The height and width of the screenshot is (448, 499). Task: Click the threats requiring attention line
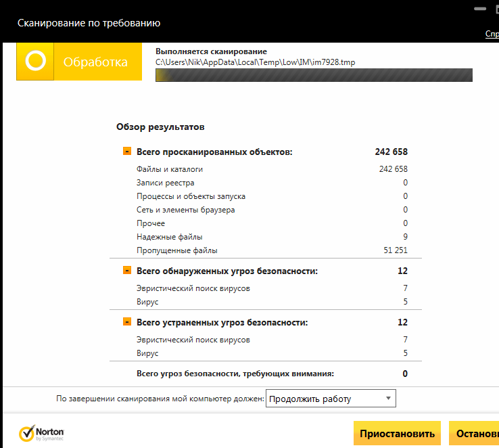(x=272, y=374)
